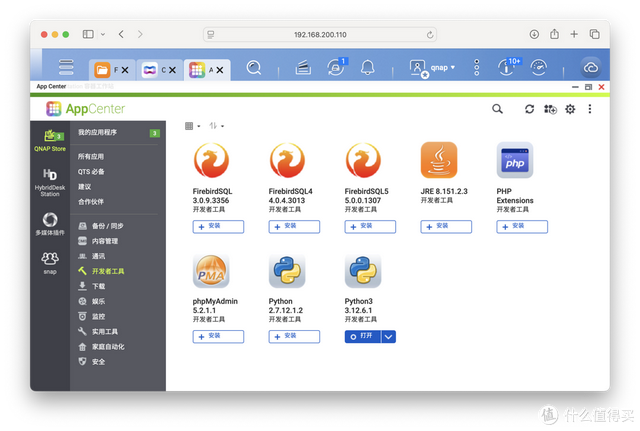Open App Center settings gear icon

(570, 109)
